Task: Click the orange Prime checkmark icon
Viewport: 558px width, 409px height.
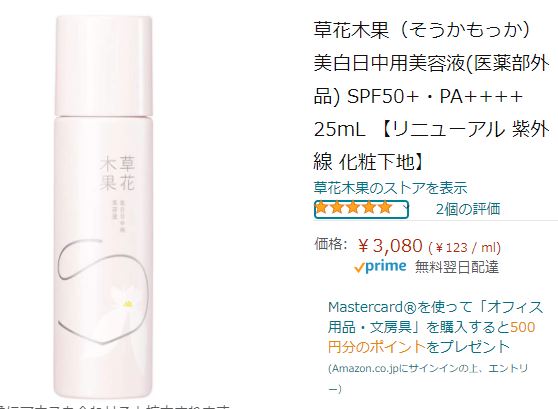Action: pos(359,267)
